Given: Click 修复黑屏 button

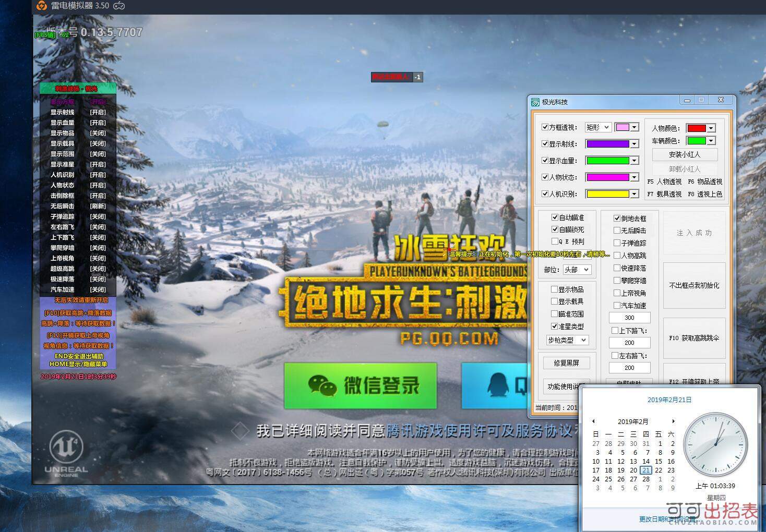Looking at the screenshot, I should tap(566, 362).
